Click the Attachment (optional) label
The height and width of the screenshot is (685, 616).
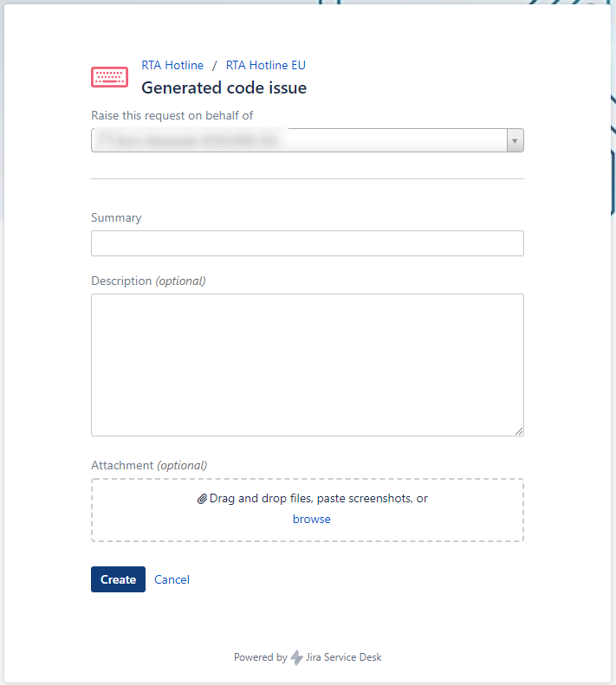[x=149, y=465]
